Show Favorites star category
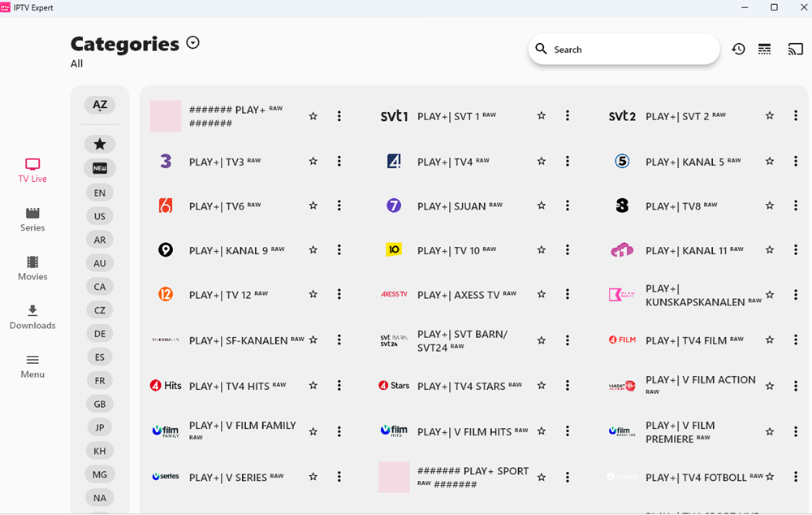812x515 pixels. 100,144
